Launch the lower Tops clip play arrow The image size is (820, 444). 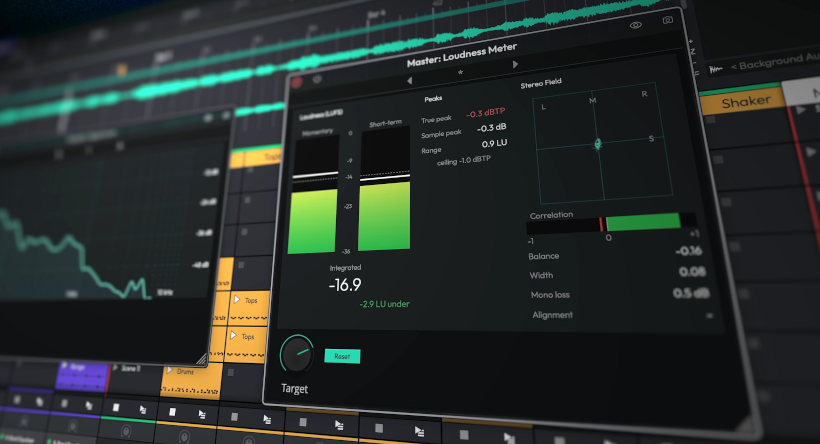tap(233, 335)
